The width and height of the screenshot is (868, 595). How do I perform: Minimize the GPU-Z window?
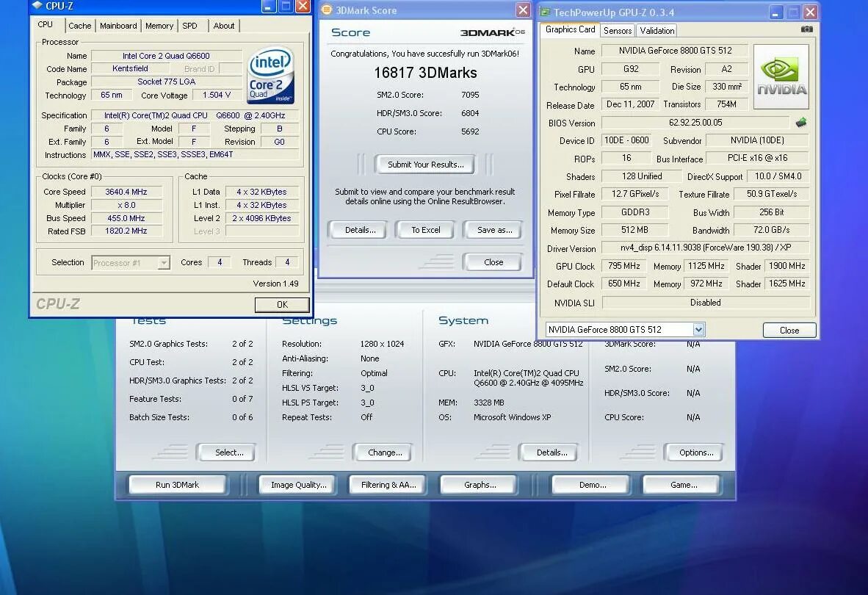tap(775, 12)
